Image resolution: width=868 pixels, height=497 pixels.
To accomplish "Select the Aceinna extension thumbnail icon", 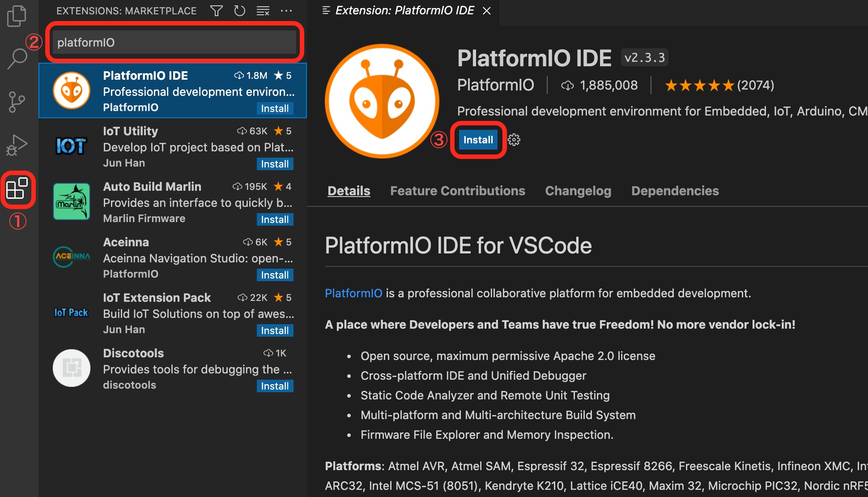I will [x=71, y=257].
